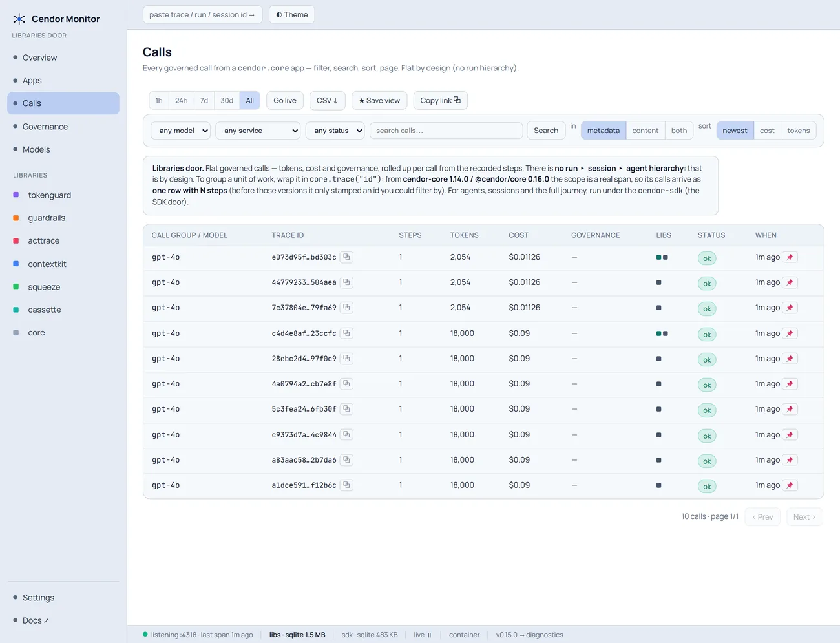Pin the call 4a0794a2…cb7e8f
Viewport: 840px width, 643px height.
[790, 384]
